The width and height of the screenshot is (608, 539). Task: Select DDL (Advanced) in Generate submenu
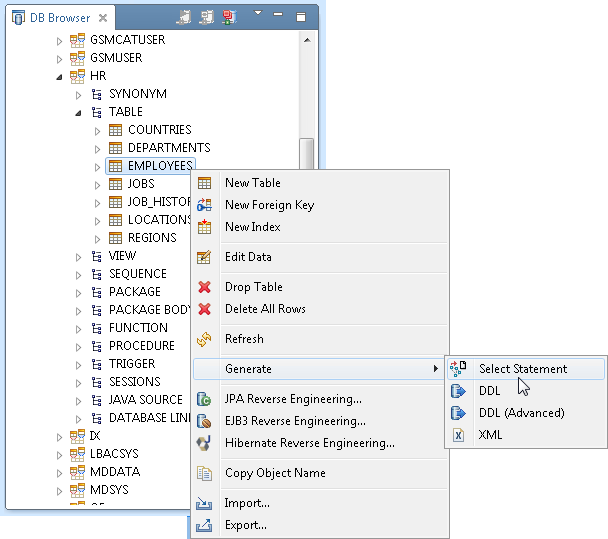pyautogui.click(x=521, y=413)
